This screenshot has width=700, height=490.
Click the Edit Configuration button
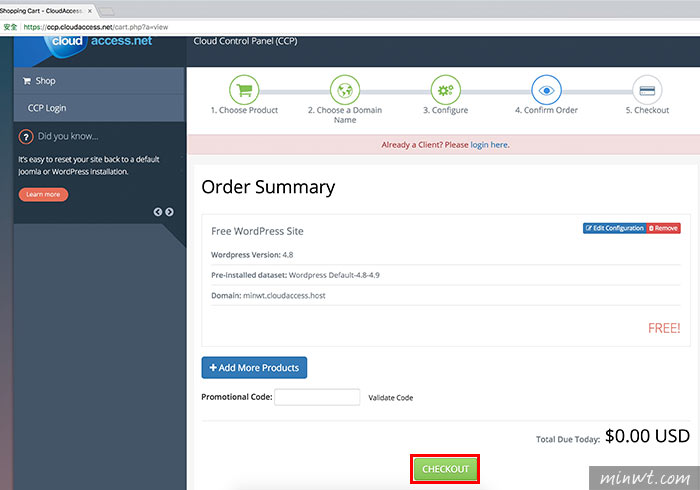click(x=614, y=228)
